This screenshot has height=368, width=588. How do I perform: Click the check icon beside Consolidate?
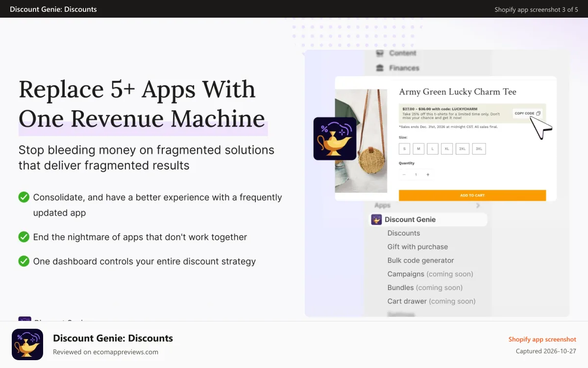coord(24,197)
